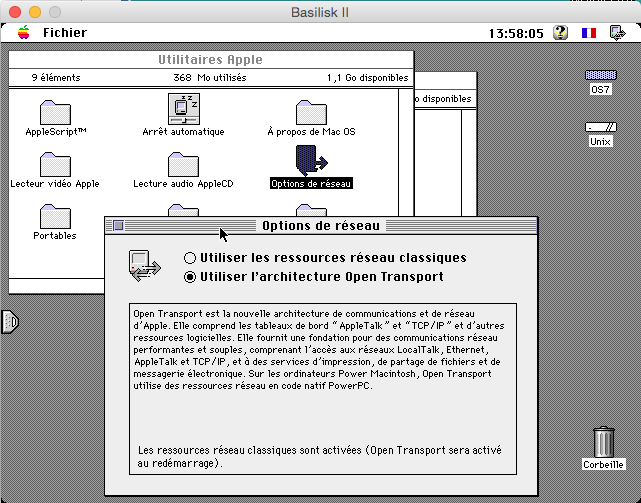
Task: Select the À propos de Mac OS folder
Action: click(311, 112)
